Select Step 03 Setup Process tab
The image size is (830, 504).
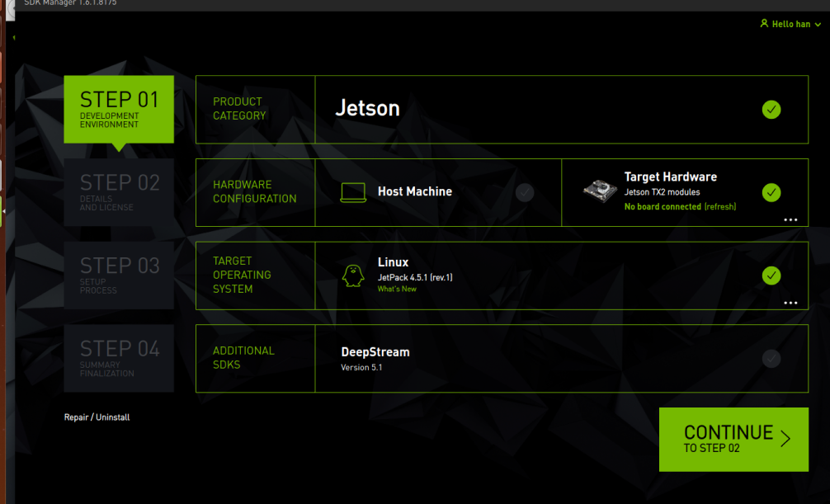pos(119,276)
